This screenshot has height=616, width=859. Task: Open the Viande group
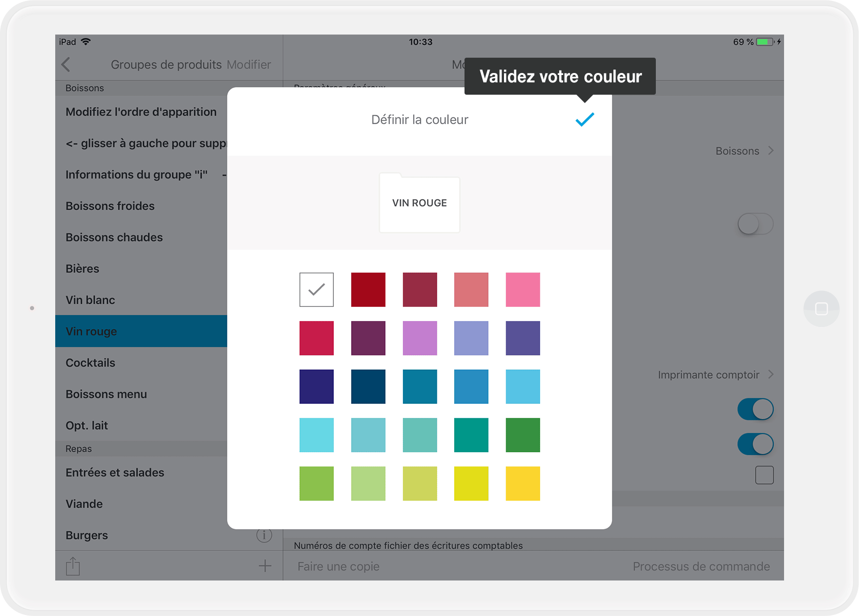click(141, 504)
